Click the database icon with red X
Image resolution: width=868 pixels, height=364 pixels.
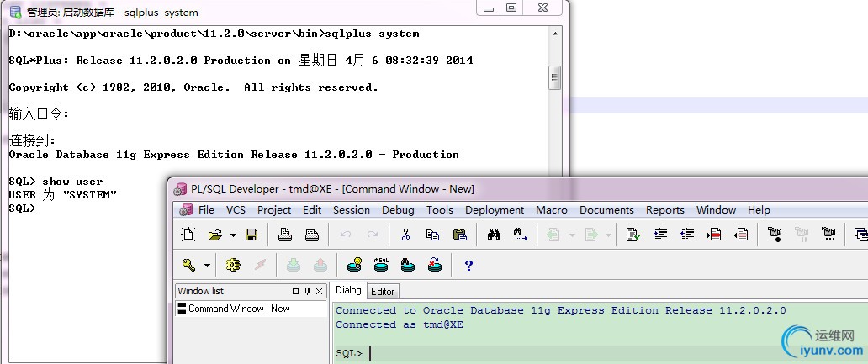pyautogui.click(x=435, y=265)
